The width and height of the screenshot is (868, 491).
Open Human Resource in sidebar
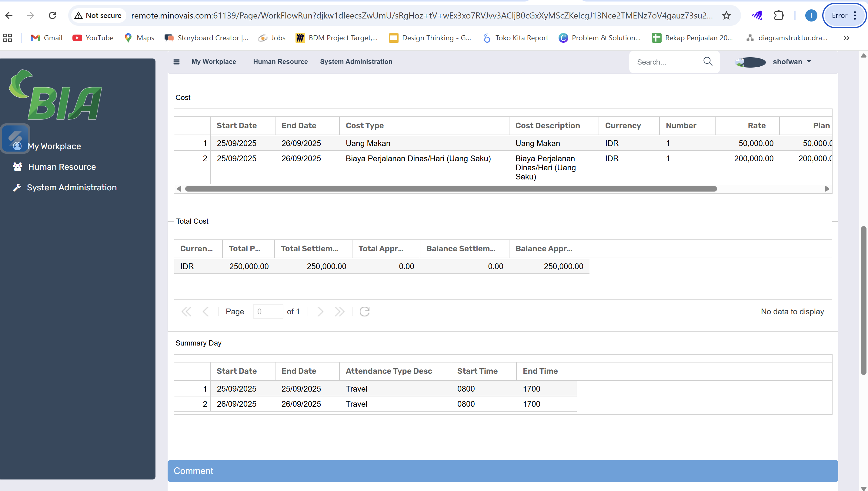(x=62, y=167)
